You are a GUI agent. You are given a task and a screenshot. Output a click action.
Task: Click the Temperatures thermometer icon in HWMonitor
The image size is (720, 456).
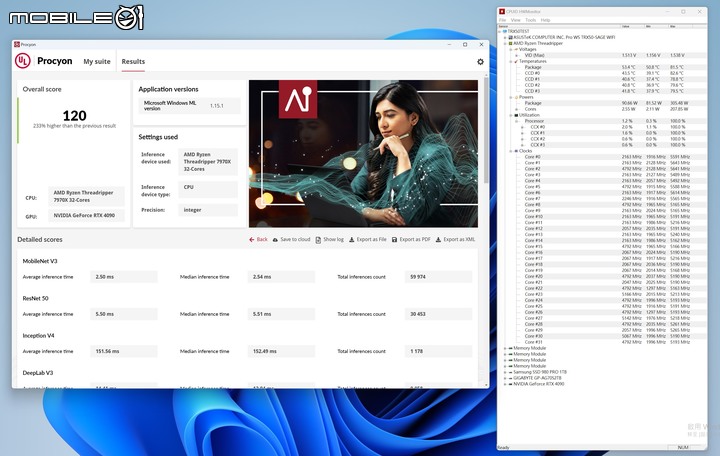click(516, 61)
